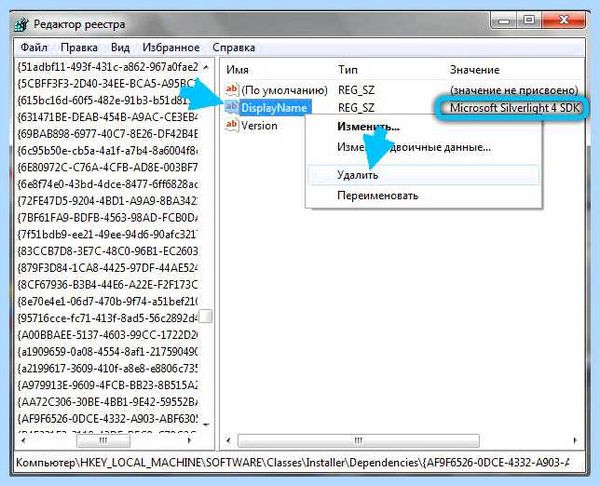600x486 pixels.
Task: Select the {A979913E-9609-4FCB key
Action: (x=108, y=385)
